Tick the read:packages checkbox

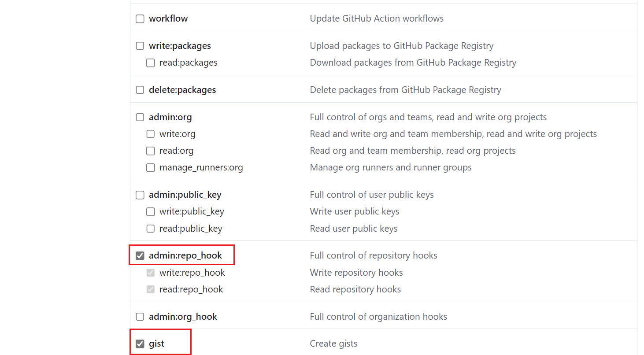click(151, 63)
